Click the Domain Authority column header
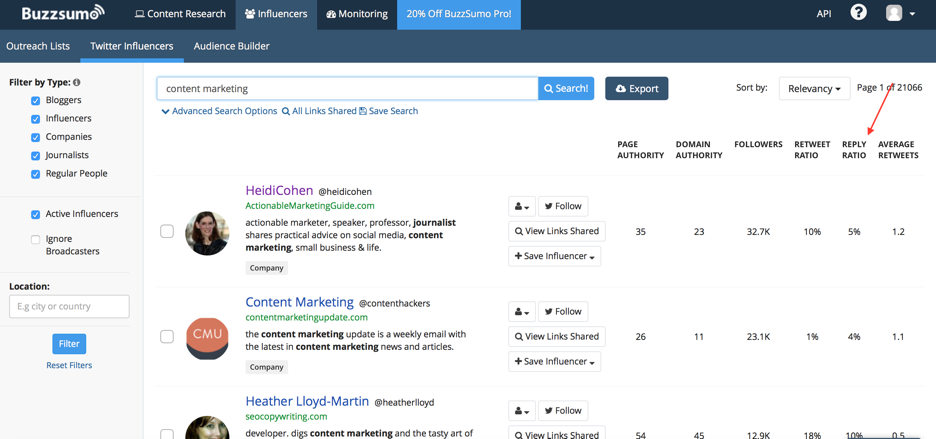 [x=699, y=150]
